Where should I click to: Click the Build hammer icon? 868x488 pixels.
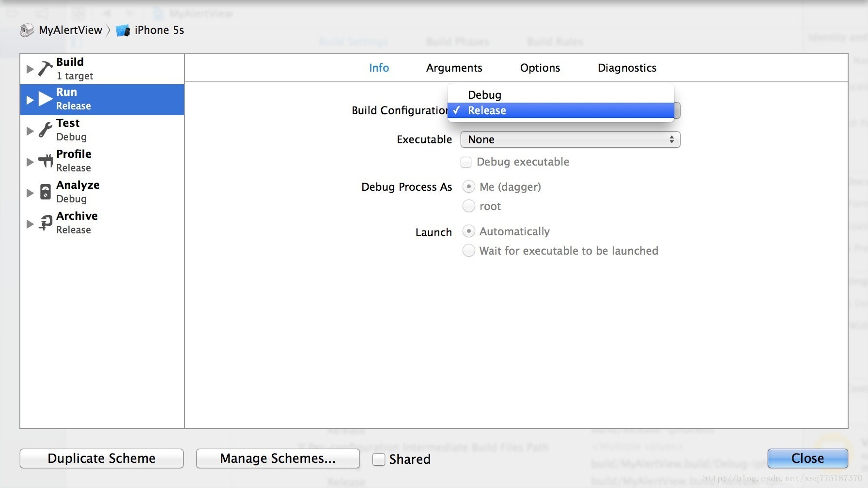coord(45,69)
